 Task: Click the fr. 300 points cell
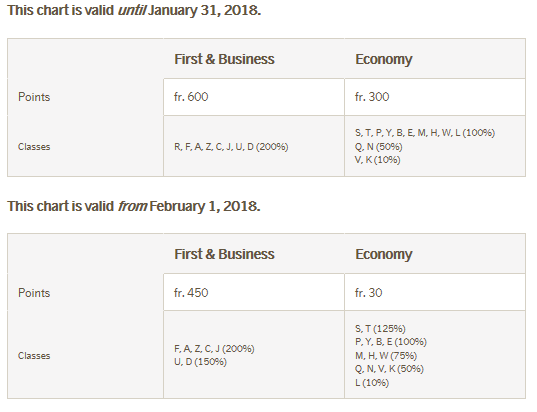[435, 97]
